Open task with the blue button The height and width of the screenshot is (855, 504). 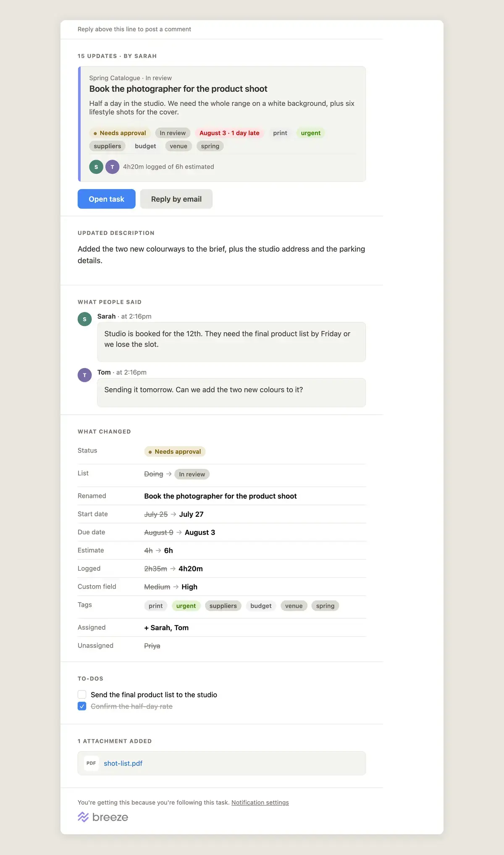pyautogui.click(x=107, y=199)
